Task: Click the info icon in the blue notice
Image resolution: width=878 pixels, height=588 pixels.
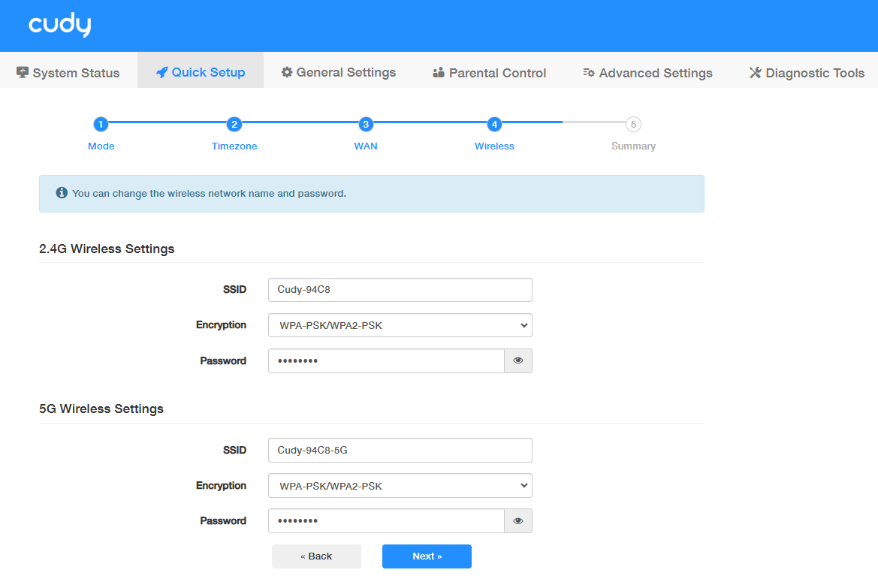Action: tap(62, 193)
